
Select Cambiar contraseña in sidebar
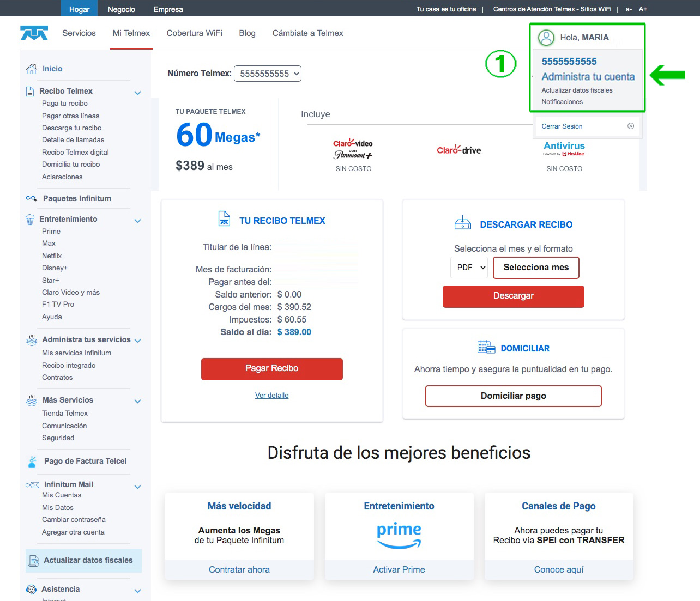point(74,520)
